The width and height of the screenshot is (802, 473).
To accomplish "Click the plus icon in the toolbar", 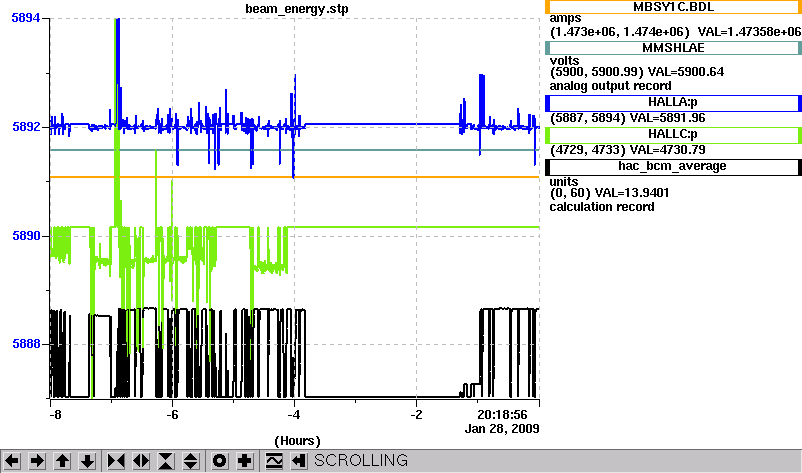I will [244, 461].
